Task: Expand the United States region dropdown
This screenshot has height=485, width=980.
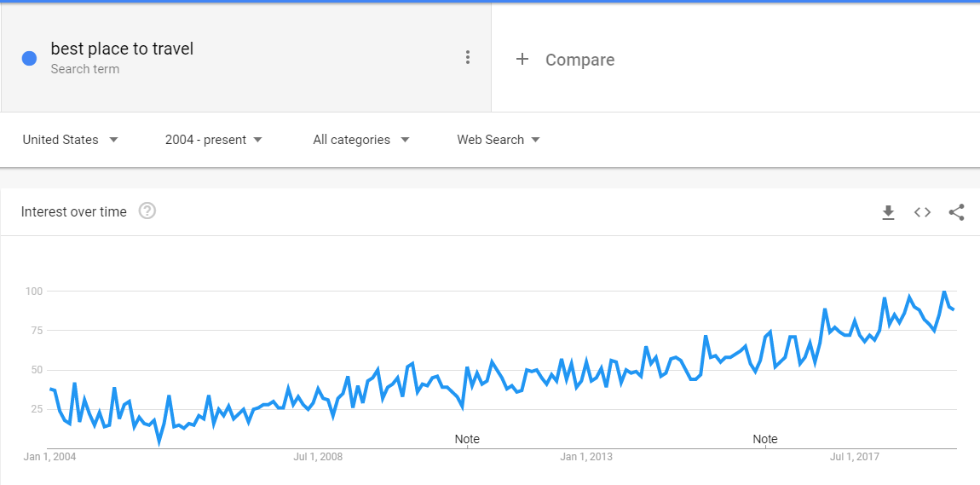Action: click(70, 140)
